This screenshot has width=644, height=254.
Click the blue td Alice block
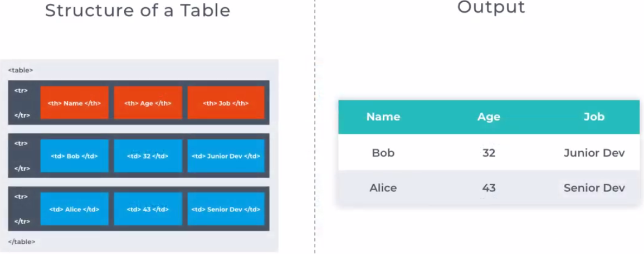click(74, 209)
